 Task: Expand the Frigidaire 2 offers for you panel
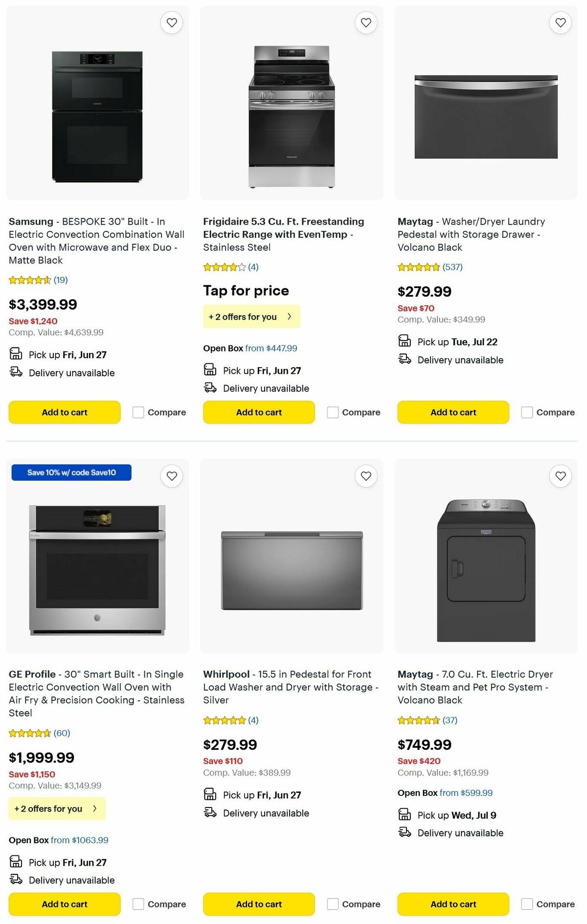point(251,317)
